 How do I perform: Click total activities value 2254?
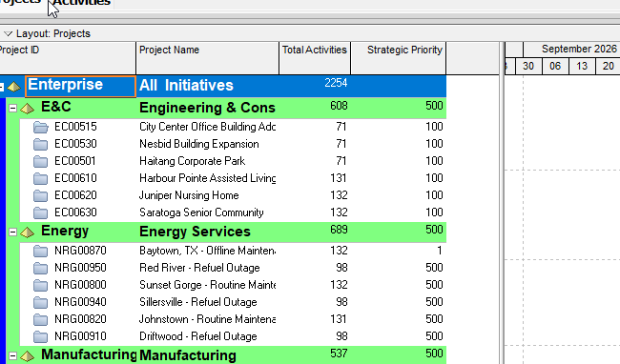coord(336,83)
